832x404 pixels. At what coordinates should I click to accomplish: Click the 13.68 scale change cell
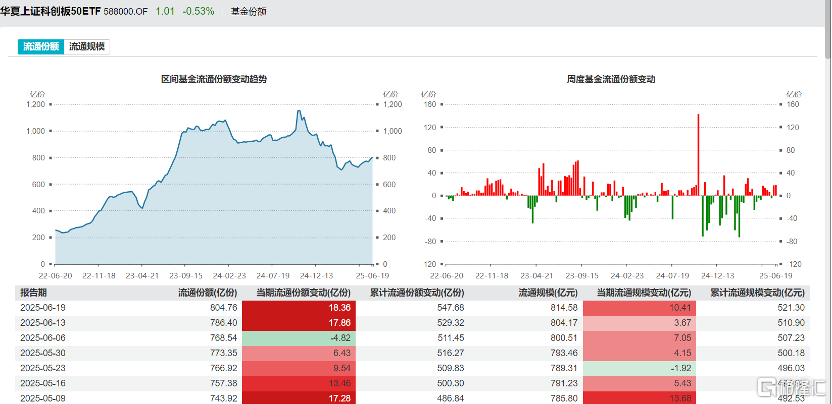(x=639, y=397)
